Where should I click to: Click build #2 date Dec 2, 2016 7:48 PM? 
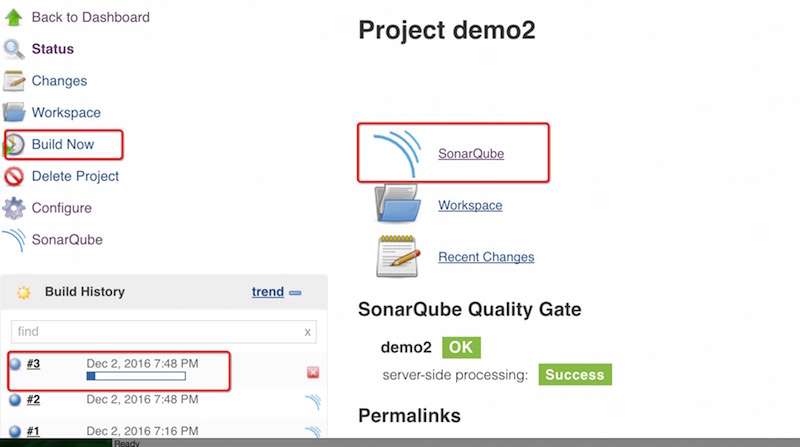pyautogui.click(x=142, y=399)
